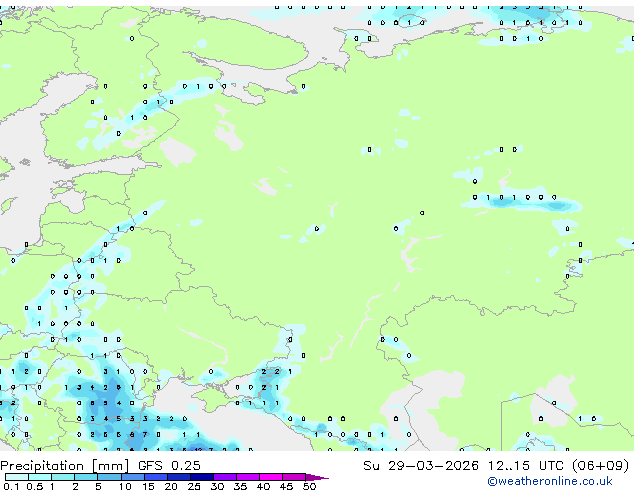Click the date 'Su 29-03-2026'
The image size is (634, 490).
(421, 465)
